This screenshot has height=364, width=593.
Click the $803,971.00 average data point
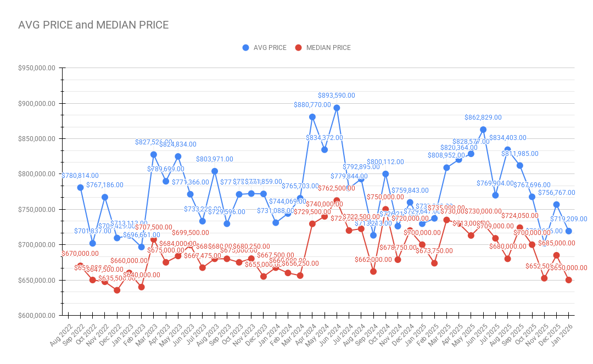pyautogui.click(x=215, y=171)
